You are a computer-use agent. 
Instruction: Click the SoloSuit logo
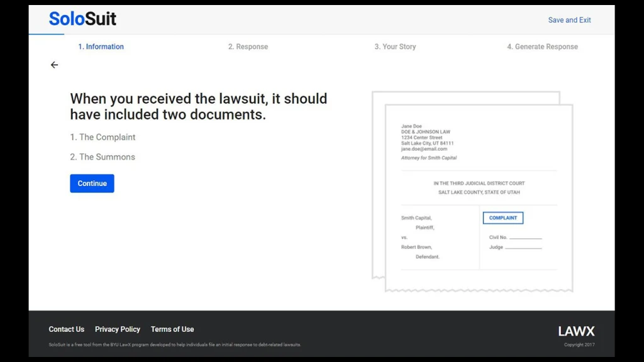pos(82,19)
